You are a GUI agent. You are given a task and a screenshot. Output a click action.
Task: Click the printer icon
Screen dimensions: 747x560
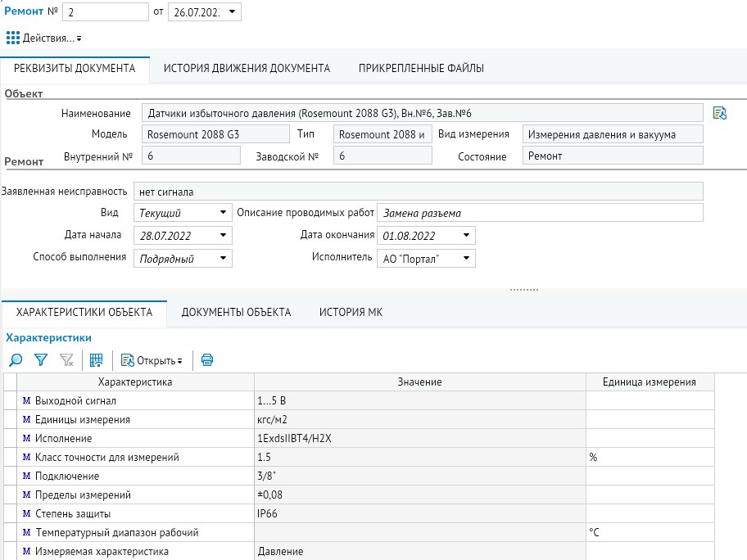(x=206, y=360)
